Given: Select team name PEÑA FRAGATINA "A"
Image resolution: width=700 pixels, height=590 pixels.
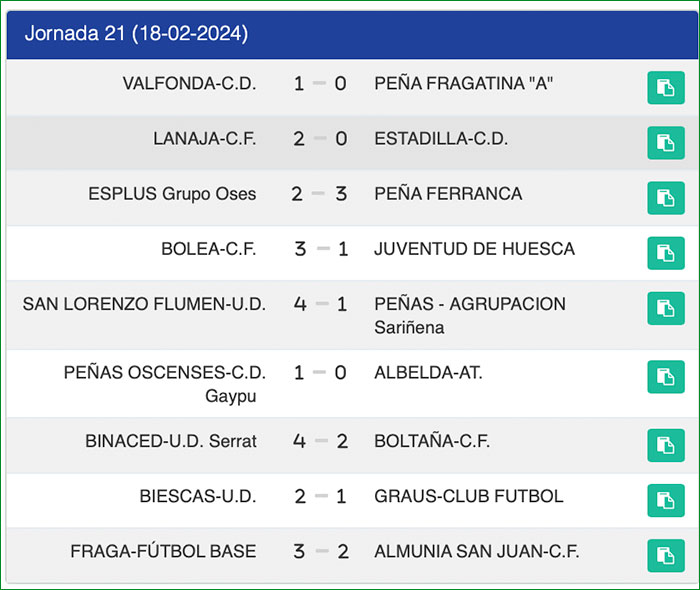Looking at the screenshot, I should (x=464, y=84).
